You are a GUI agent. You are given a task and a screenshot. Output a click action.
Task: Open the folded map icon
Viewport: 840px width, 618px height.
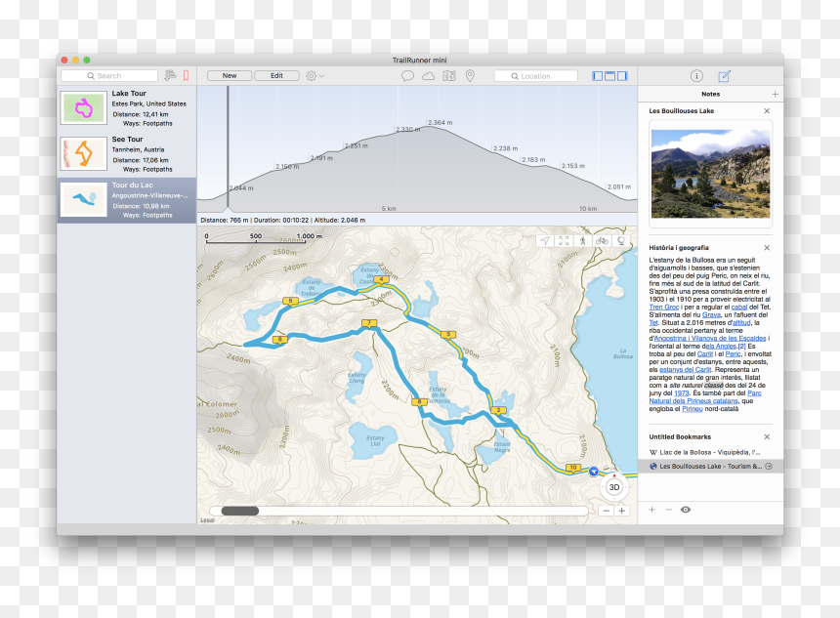pyautogui.click(x=449, y=76)
